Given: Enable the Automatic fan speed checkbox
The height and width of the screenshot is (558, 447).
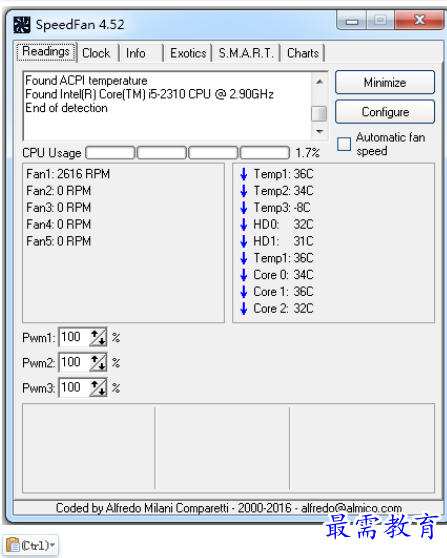Looking at the screenshot, I should [344, 144].
